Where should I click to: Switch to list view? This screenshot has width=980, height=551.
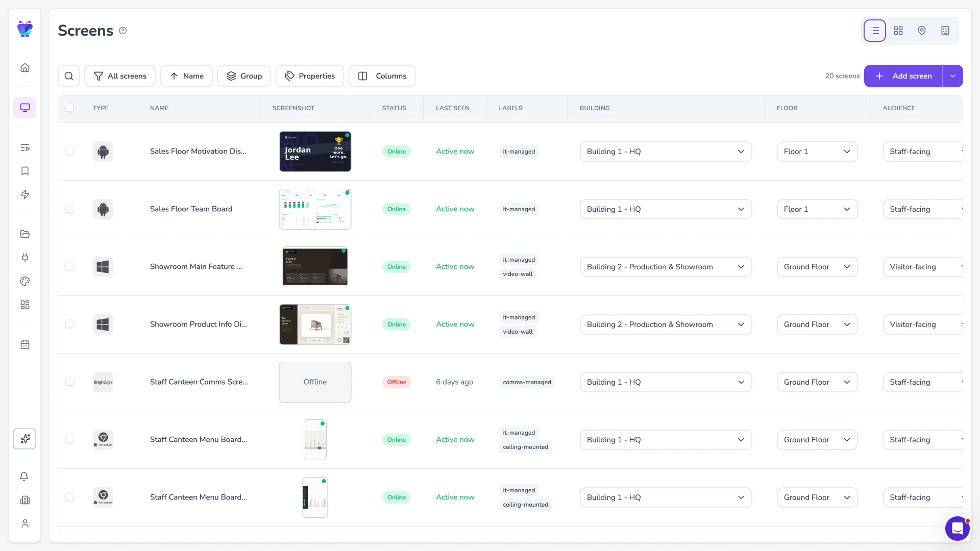(874, 31)
